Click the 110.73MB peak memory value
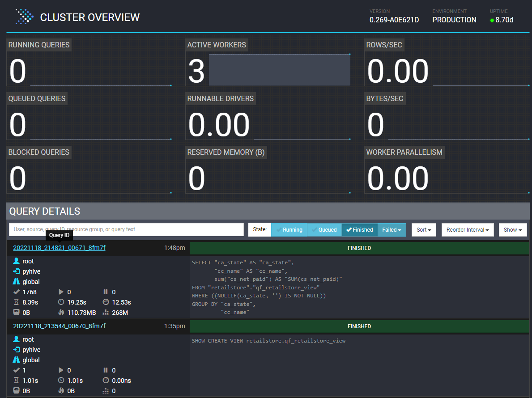 click(81, 313)
